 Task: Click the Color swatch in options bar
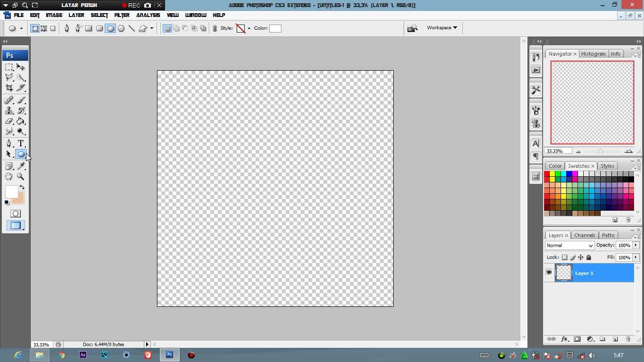[x=275, y=28]
